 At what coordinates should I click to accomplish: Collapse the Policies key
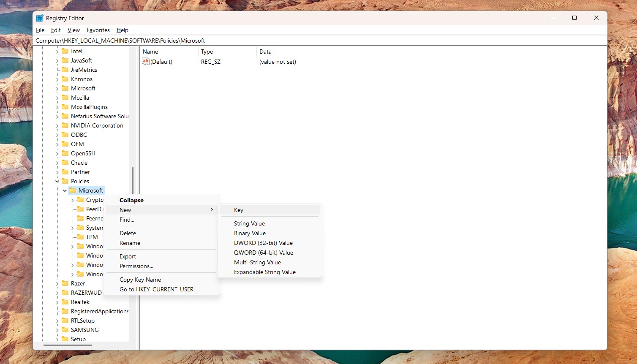(57, 181)
